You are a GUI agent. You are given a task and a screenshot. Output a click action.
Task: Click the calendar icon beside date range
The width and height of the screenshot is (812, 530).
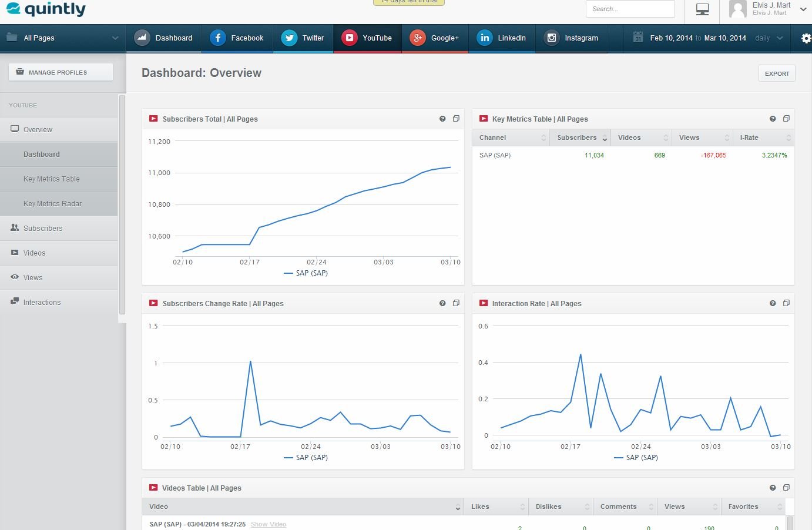point(637,38)
